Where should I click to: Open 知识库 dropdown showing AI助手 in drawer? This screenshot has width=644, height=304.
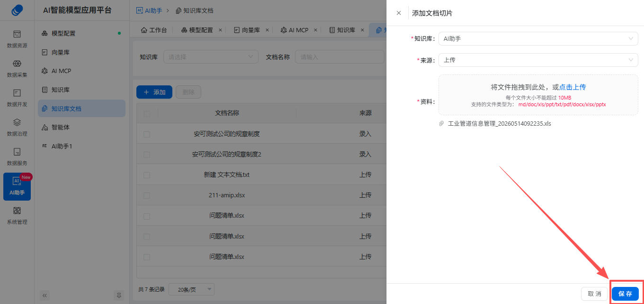(538, 38)
